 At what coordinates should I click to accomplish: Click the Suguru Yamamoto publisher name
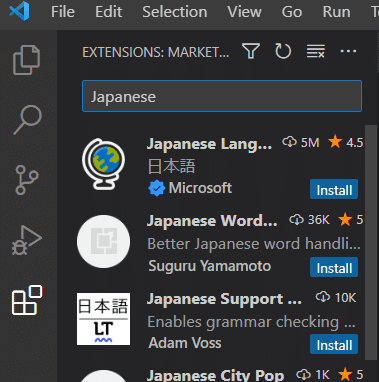[x=209, y=266]
